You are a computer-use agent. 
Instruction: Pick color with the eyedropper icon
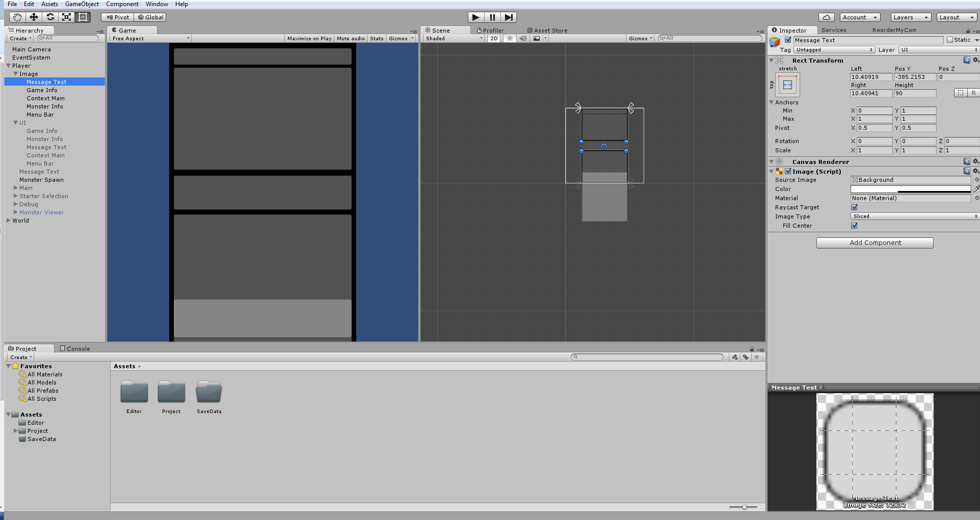(x=976, y=189)
